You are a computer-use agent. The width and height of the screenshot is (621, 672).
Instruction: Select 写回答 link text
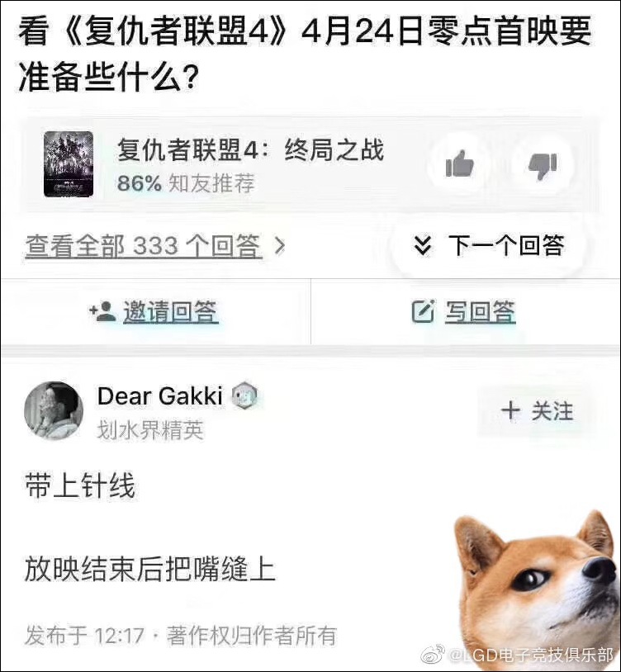click(480, 311)
